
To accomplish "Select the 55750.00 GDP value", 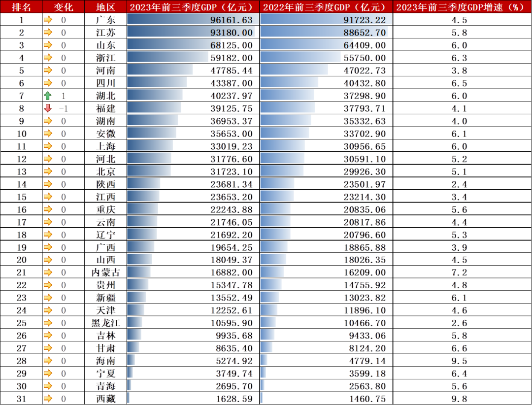I will click(x=365, y=58).
